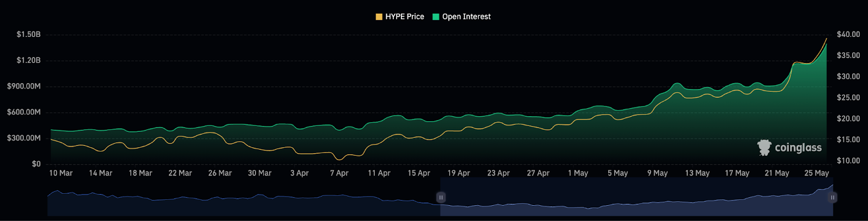Click the $20.00 price axis label
Image resolution: width=868 pixels, height=221 pixels.
click(848, 118)
